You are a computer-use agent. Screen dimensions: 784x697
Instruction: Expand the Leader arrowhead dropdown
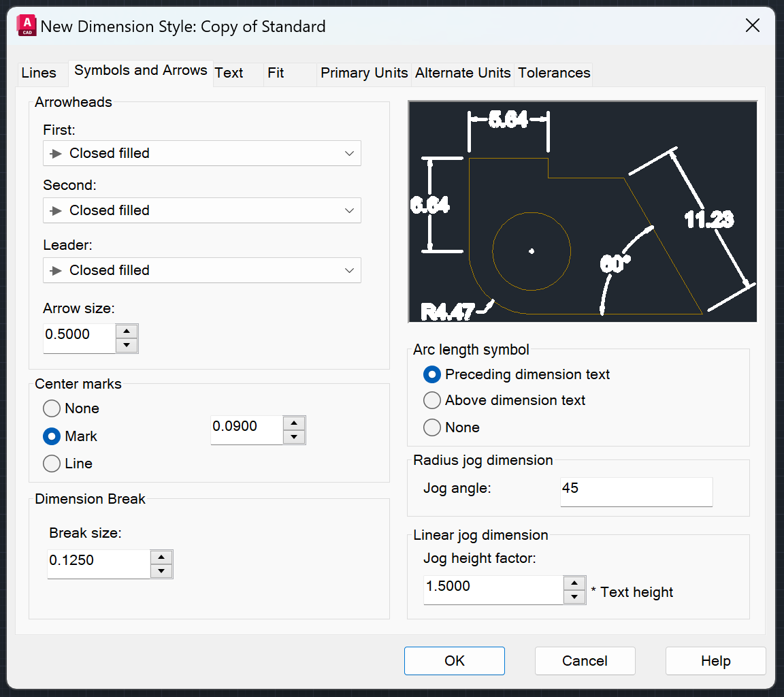[x=349, y=270]
